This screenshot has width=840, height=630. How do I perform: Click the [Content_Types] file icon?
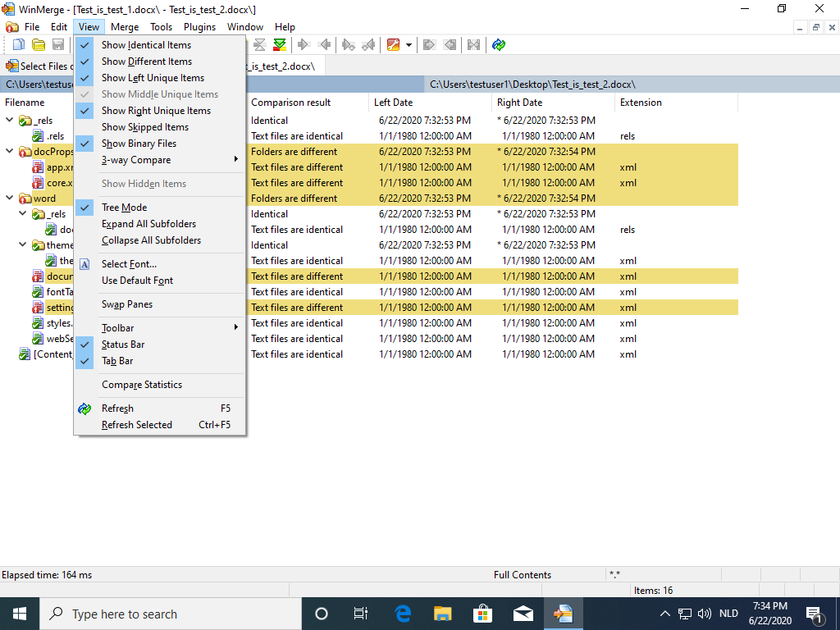point(25,354)
